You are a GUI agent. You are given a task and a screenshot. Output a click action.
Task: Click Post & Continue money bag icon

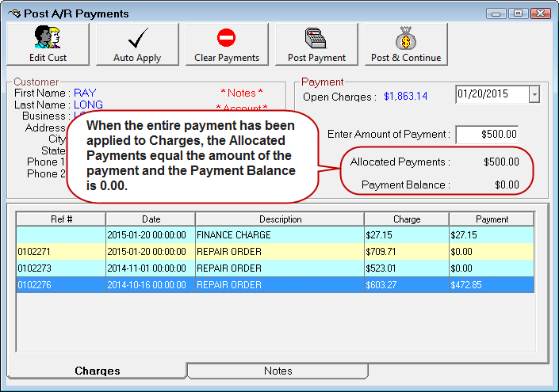(x=405, y=37)
